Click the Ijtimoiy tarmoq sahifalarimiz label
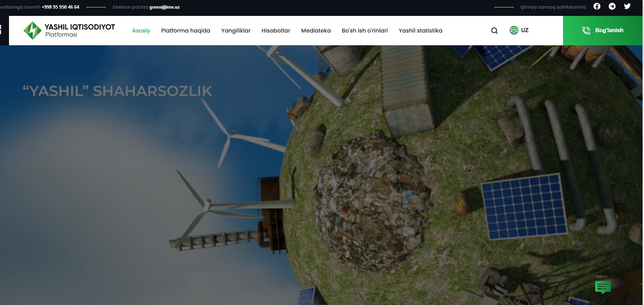 click(553, 7)
